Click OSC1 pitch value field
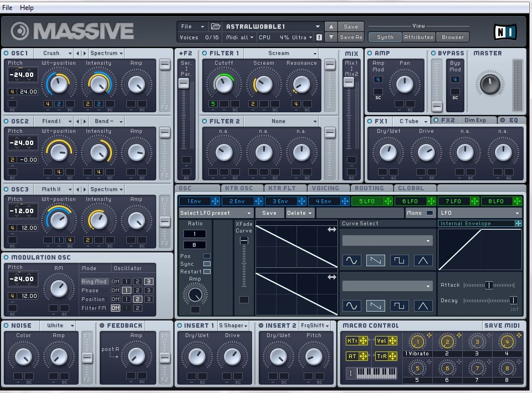 coord(22,75)
